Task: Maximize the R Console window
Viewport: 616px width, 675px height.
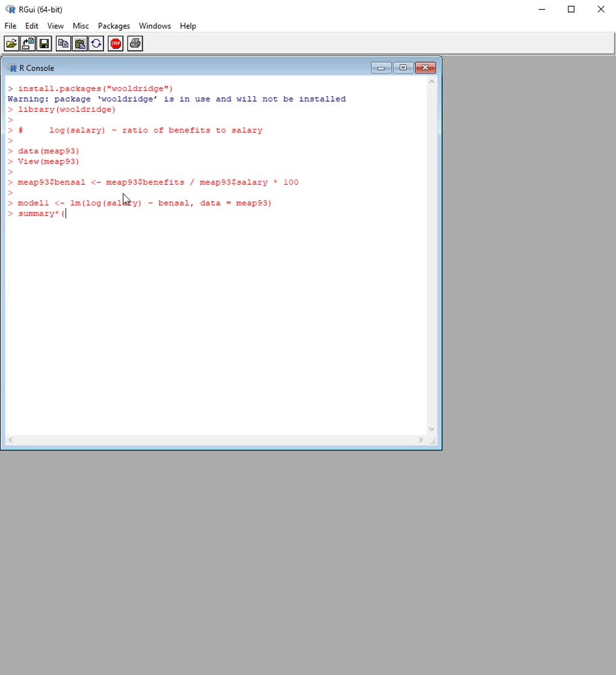Action: (403, 67)
